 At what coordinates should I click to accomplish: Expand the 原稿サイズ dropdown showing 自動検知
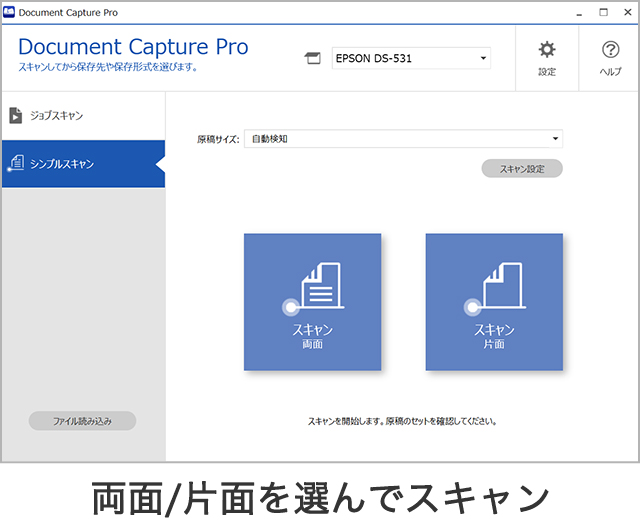tap(402, 139)
